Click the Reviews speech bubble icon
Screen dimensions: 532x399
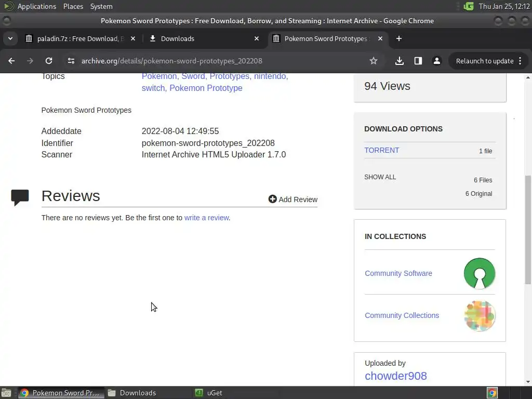click(x=20, y=197)
